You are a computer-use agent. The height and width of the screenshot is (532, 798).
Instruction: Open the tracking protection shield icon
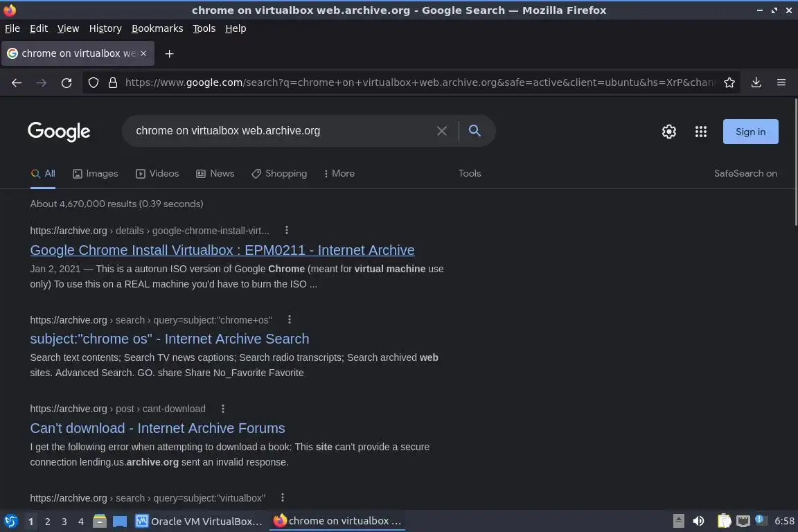point(93,82)
